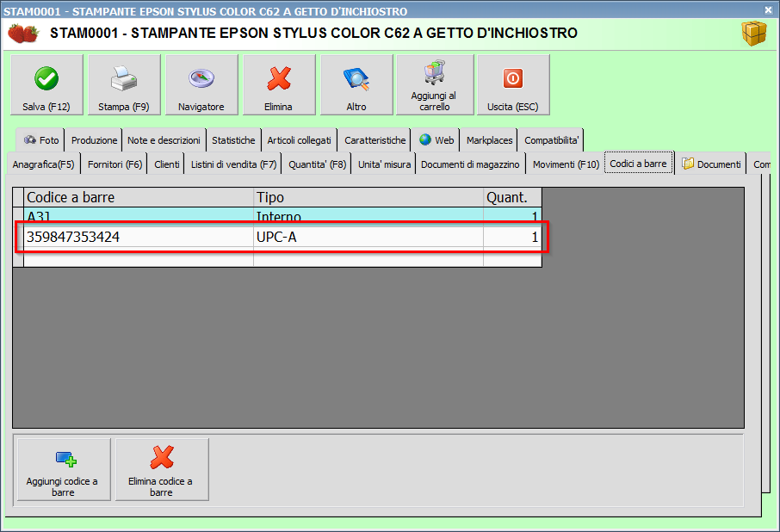Click the yellow package box icon
This screenshot has height=532, width=780.
(x=754, y=34)
